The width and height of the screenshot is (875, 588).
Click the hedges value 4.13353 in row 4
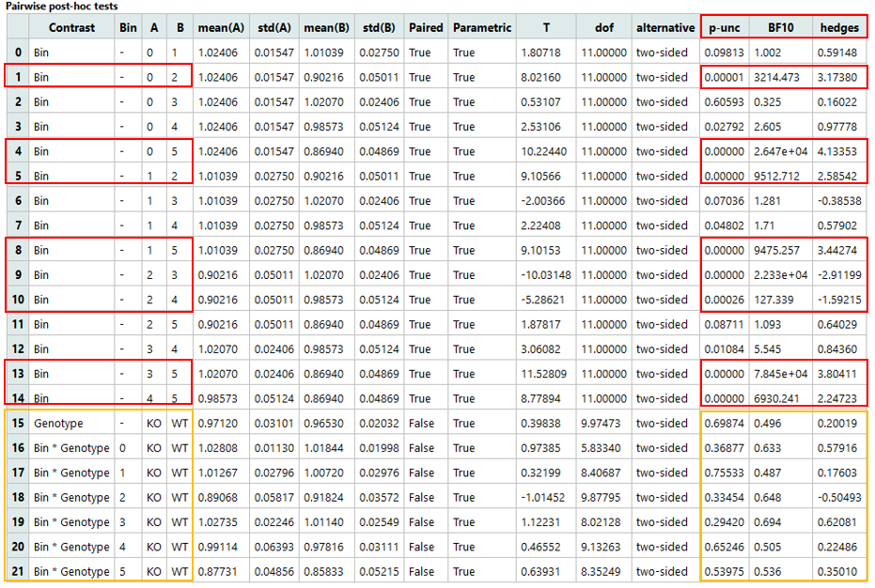(x=839, y=151)
